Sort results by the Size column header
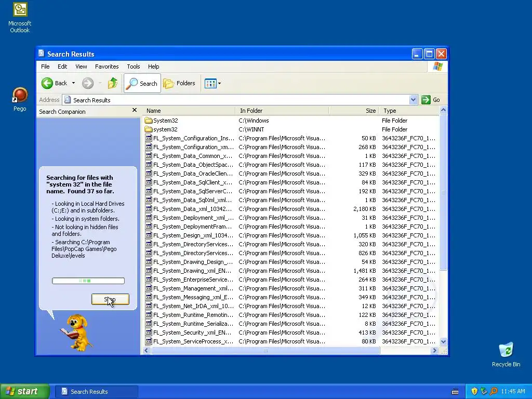Screen dimensions: 532x399 pos(353,111)
